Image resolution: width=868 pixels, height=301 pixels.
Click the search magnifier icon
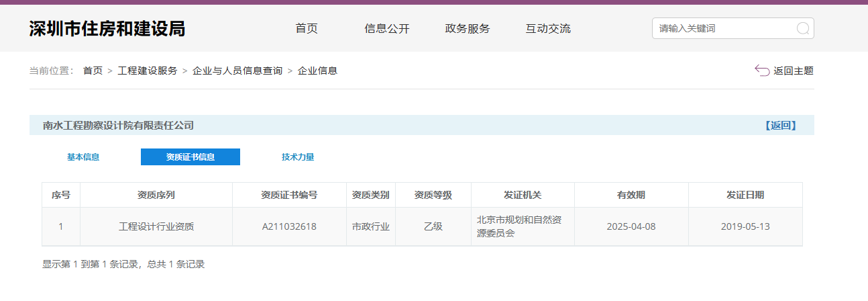803,28
